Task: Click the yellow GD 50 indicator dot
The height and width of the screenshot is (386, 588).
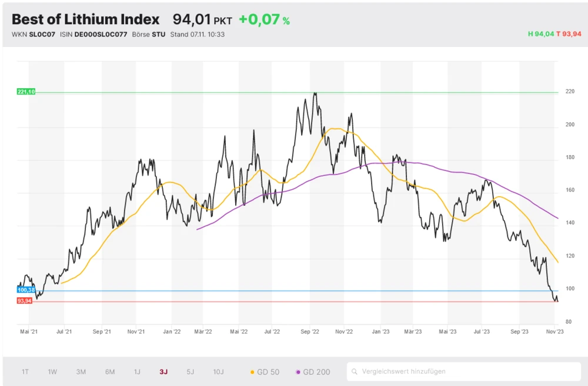Action: pyautogui.click(x=251, y=371)
